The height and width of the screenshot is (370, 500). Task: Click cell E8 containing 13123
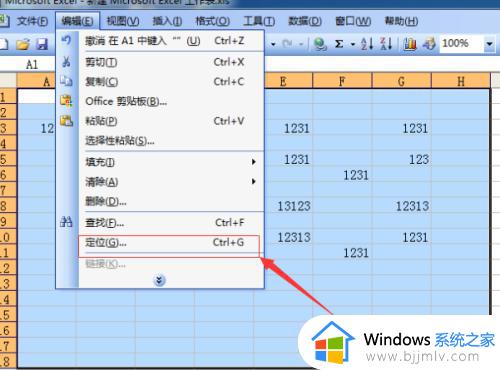[x=289, y=206]
